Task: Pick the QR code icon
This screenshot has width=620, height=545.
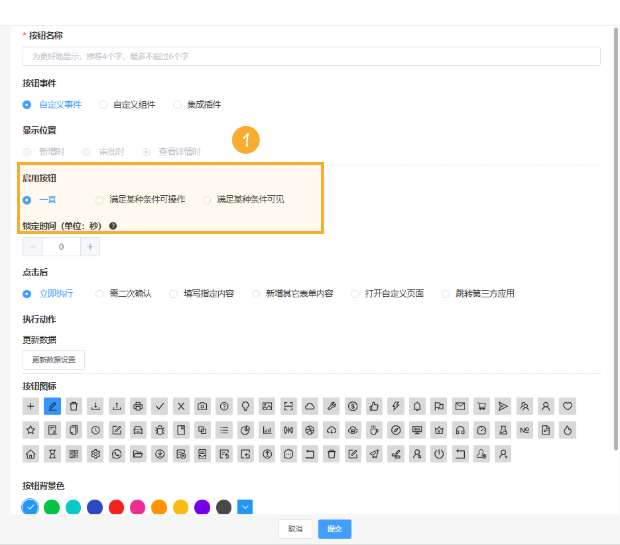Action: click(74, 454)
